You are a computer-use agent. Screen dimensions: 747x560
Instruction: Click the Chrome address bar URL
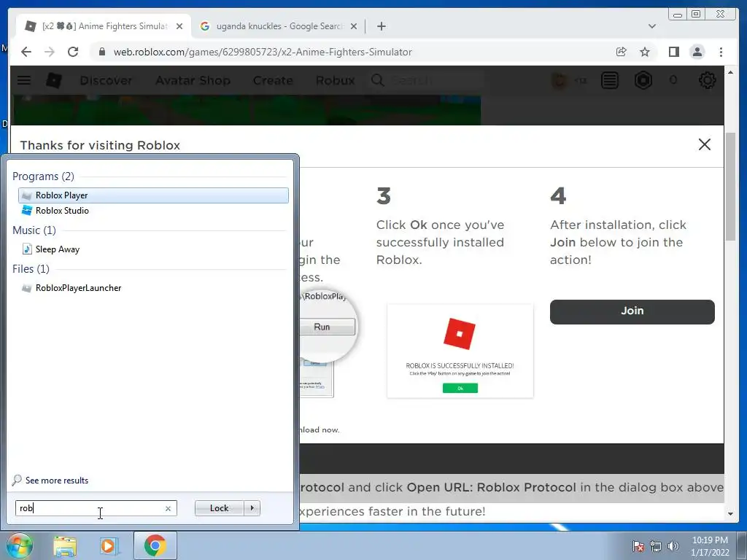point(263,52)
